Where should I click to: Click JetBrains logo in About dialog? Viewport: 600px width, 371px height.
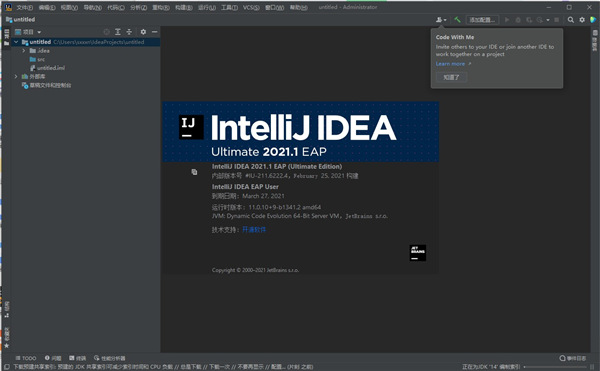[417, 253]
